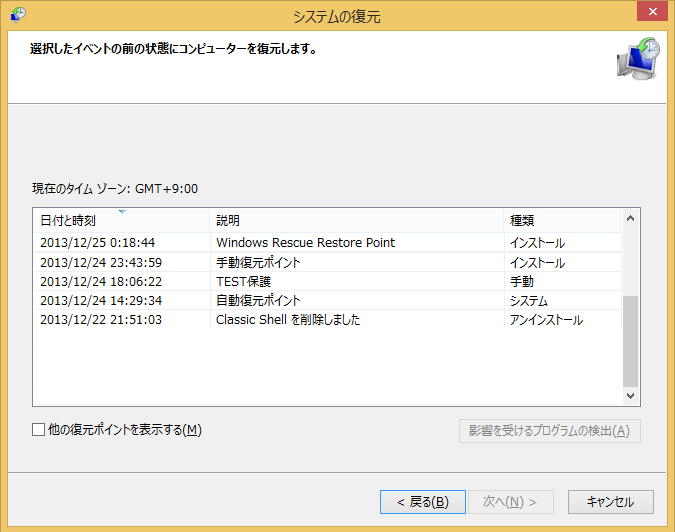Image resolution: width=675 pixels, height=532 pixels.
Task: Sort list by 説明 column header
Action: pos(228,220)
